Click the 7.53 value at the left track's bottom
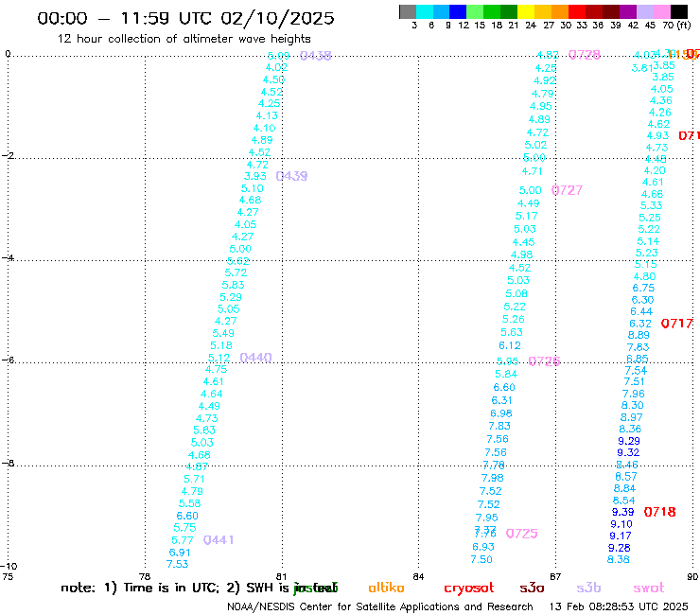Image resolution: width=700 pixels, height=615 pixels. pyautogui.click(x=177, y=565)
